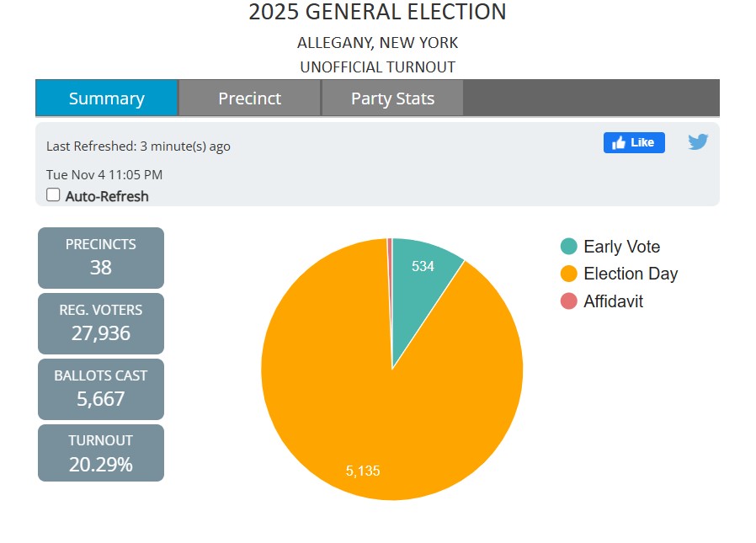Screen dimensions: 756x543
Task: Toggle Affidavit legend red circle
Action: 569,301
